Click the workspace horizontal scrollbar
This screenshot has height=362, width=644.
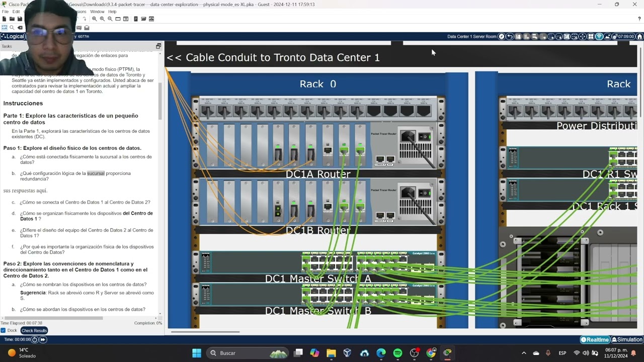pyautogui.click(x=205, y=331)
